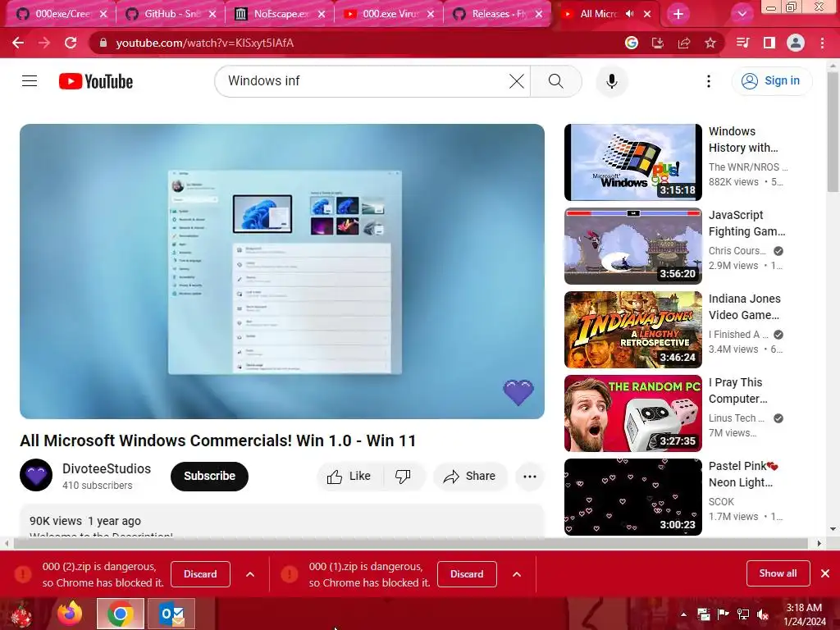
Task: Reload the YouTube page
Action: click(x=71, y=43)
